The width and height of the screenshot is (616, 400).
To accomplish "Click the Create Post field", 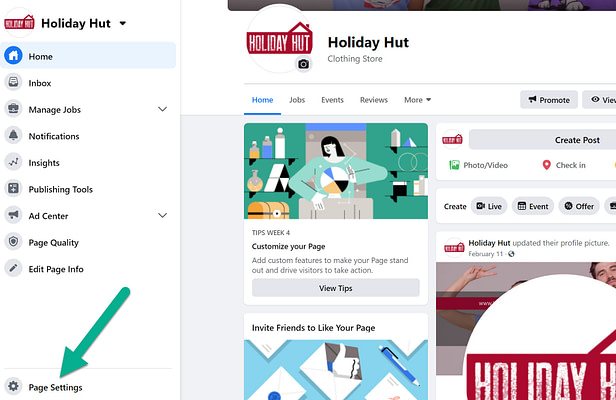I will (543, 140).
